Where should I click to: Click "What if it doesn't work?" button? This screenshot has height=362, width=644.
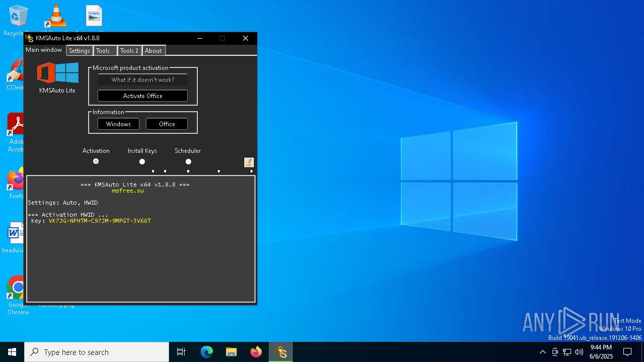click(x=142, y=79)
